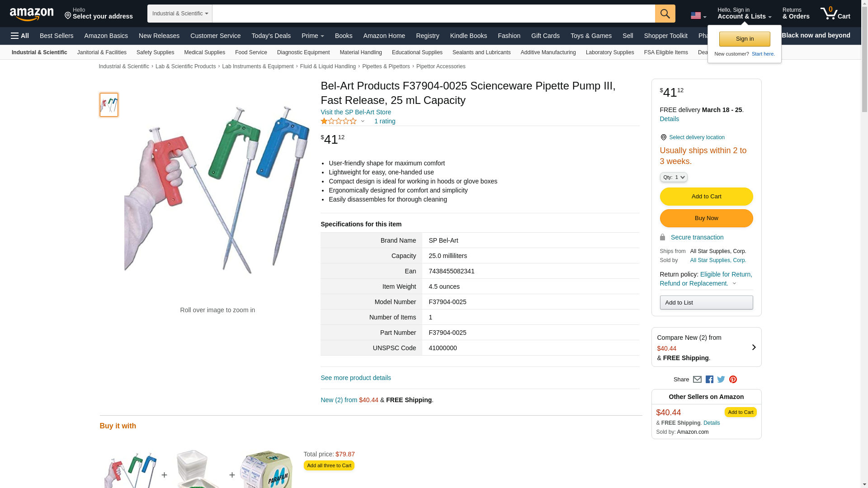
Task: Share the product via email icon
Action: click(x=697, y=380)
